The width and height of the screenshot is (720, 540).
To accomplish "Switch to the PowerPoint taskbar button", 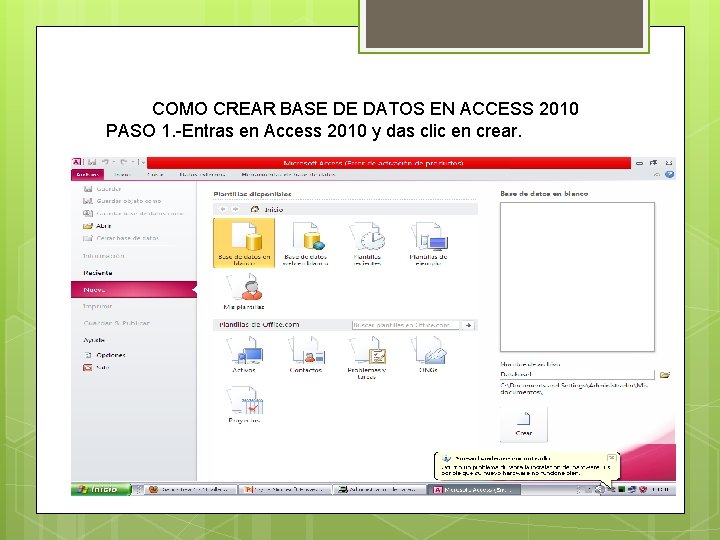I will pos(286,490).
